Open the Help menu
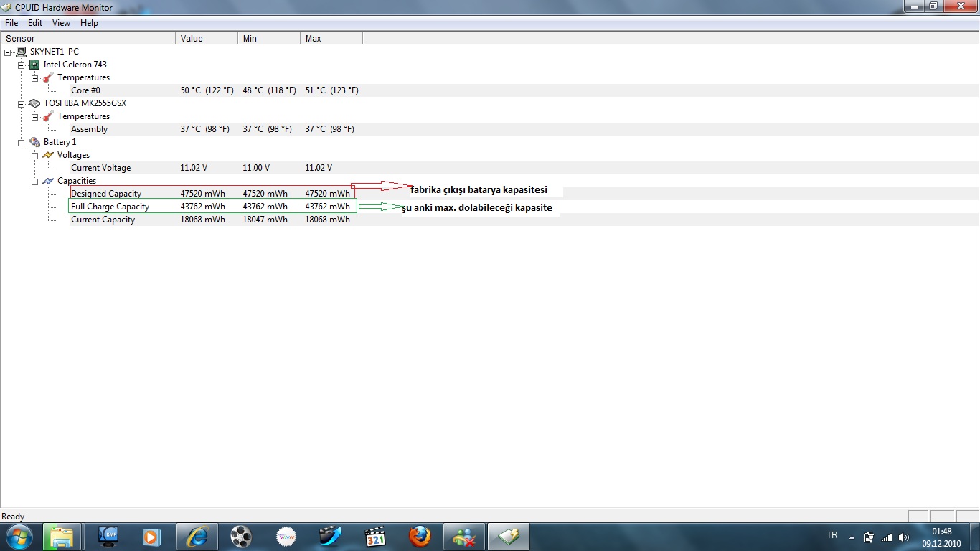The image size is (980, 551). pyautogui.click(x=89, y=23)
